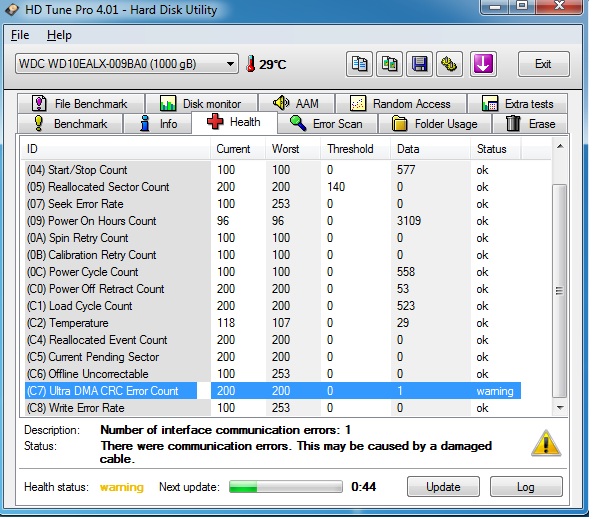This screenshot has height=519, width=597.
Task: Click the save screenshot floppy disk icon
Action: tap(419, 64)
